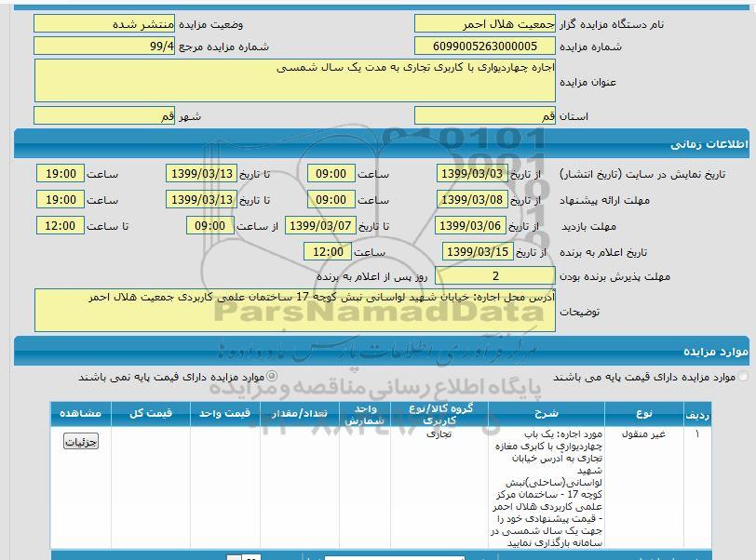This screenshot has width=756, height=560.
Task: Click the اطلاعات زمانی section header
Action: [381, 144]
